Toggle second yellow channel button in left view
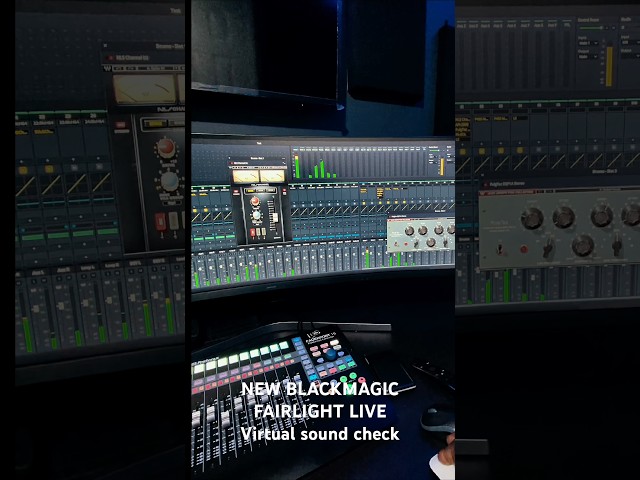640x480 pixels. point(49,169)
